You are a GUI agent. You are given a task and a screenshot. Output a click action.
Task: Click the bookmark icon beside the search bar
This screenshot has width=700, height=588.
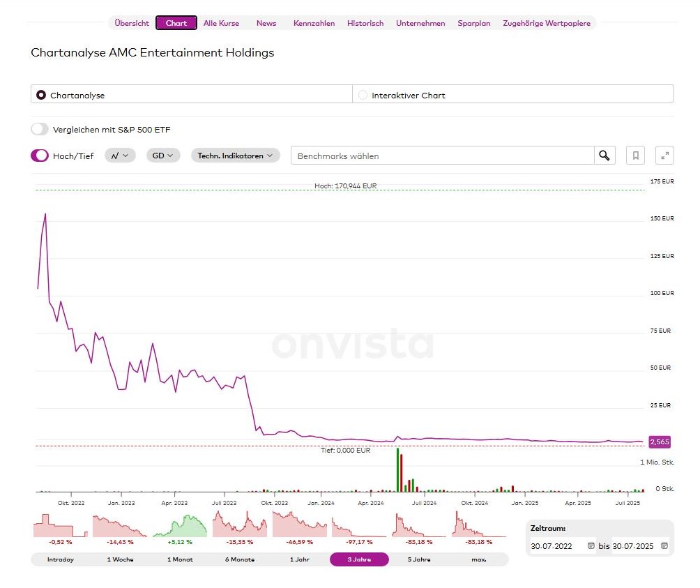tap(635, 155)
